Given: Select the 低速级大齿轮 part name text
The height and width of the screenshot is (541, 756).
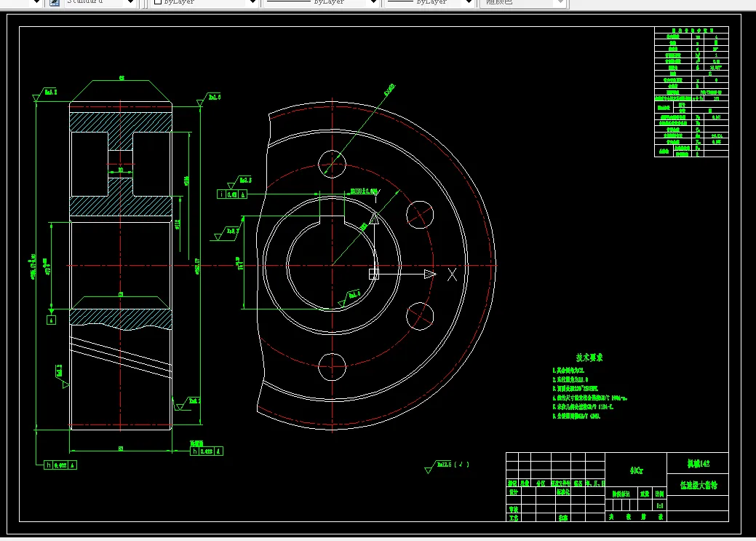Looking at the screenshot, I should [699, 485].
